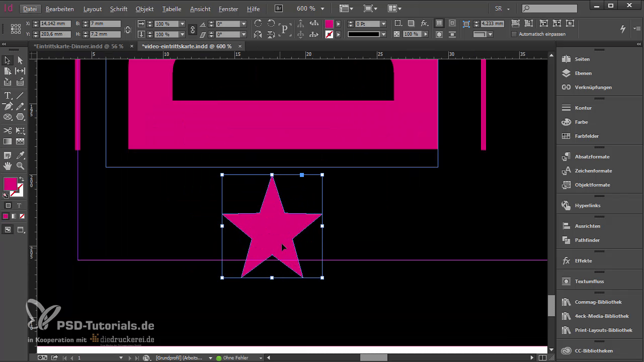644x362 pixels.
Task: Select the Free Transform tool
Action: click(x=20, y=131)
